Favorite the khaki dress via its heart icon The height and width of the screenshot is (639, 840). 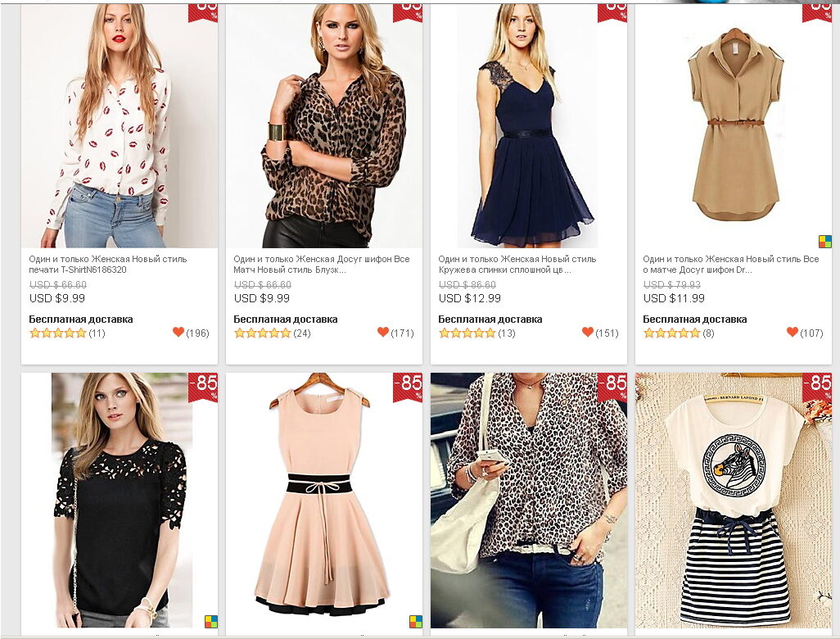(792, 332)
